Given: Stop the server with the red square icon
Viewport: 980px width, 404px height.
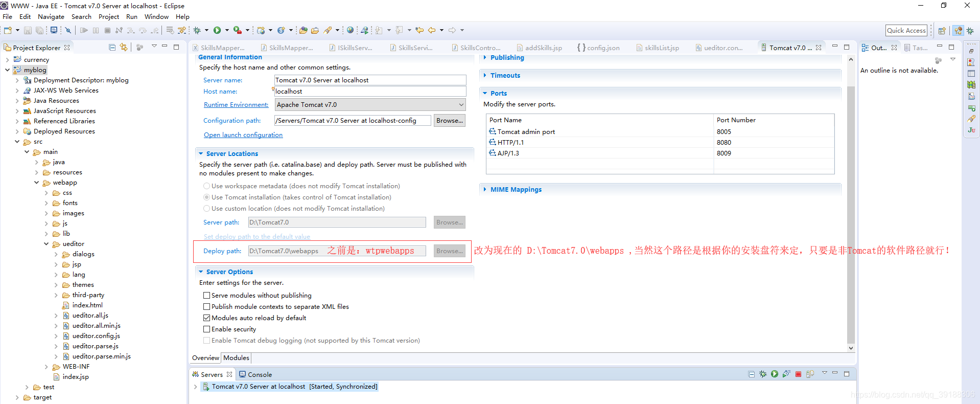Looking at the screenshot, I should tap(798, 374).
